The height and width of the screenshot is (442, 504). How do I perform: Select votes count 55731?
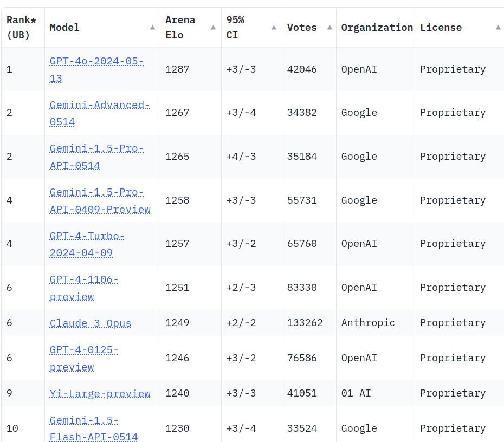click(x=302, y=200)
